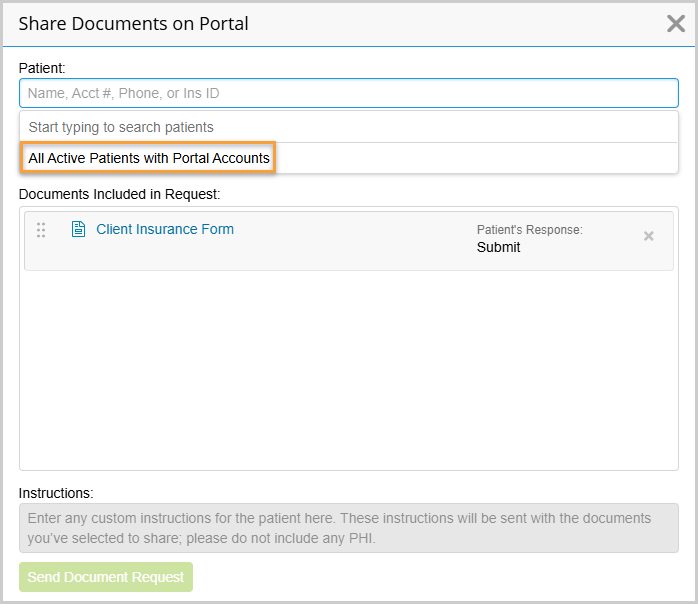Click the Patient search input field
The height and width of the screenshot is (604, 698).
click(x=349, y=93)
